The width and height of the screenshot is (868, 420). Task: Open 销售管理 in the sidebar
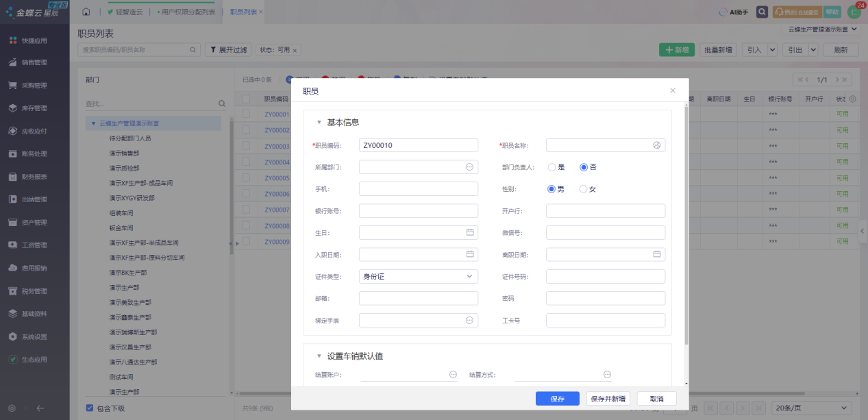pos(34,62)
